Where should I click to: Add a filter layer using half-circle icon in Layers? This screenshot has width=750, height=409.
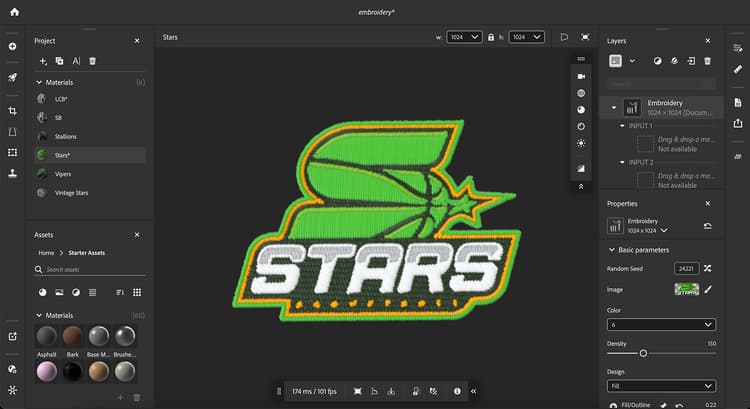pos(658,61)
